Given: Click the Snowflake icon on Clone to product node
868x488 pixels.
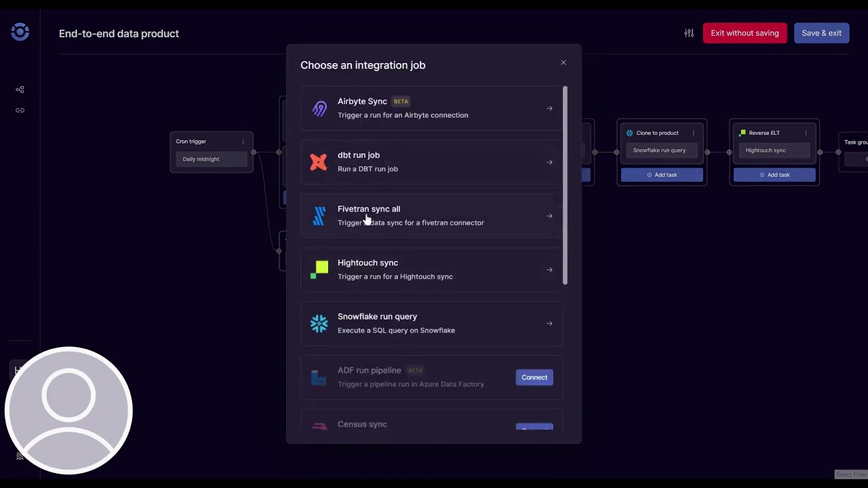Looking at the screenshot, I should (629, 133).
